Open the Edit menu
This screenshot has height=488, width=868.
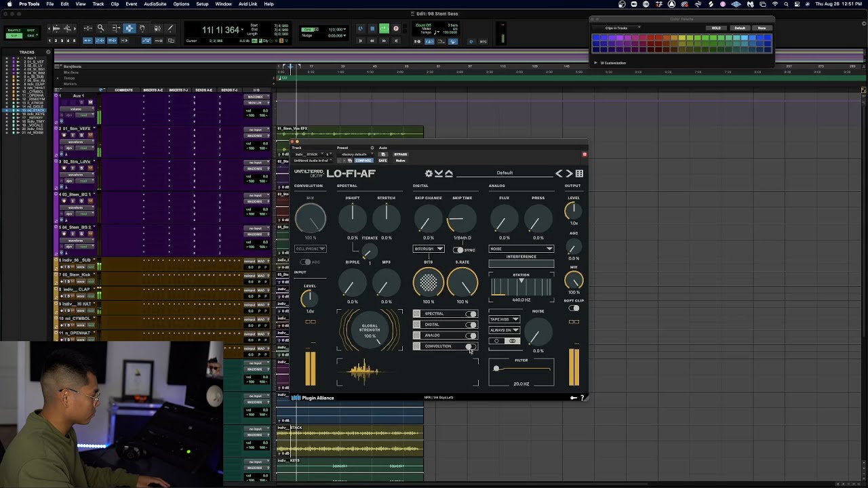pos(64,4)
